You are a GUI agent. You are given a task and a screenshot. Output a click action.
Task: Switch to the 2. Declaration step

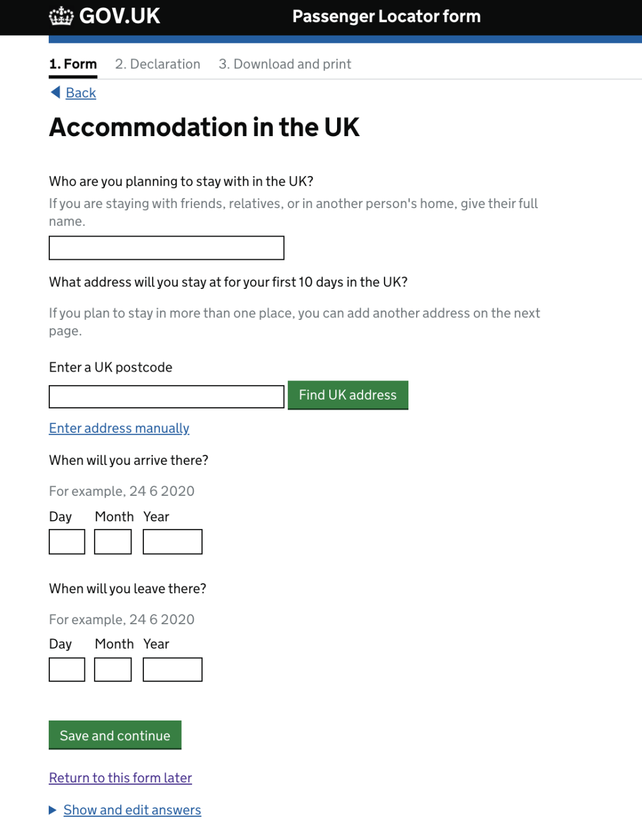158,64
